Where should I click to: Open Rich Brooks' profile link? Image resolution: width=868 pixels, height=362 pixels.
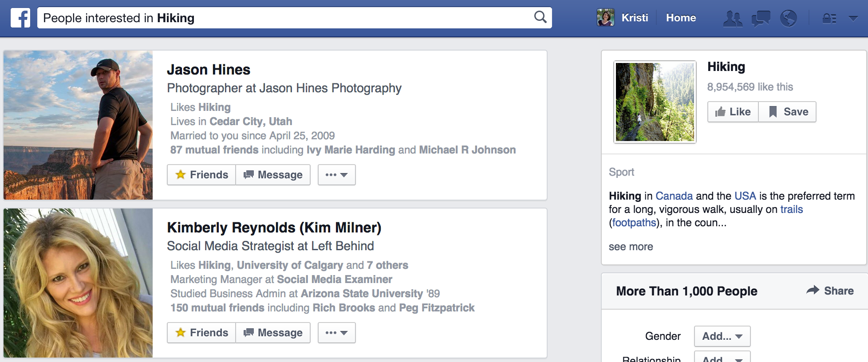[344, 308]
